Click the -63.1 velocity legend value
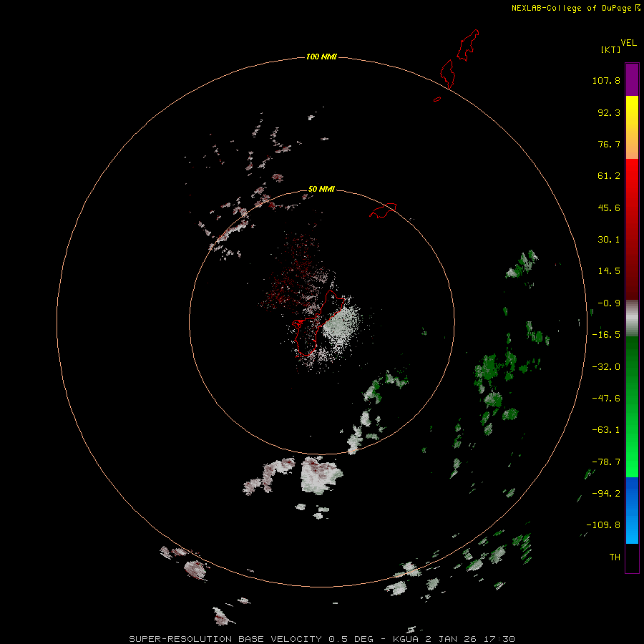This screenshot has height=644, width=644. click(x=606, y=430)
